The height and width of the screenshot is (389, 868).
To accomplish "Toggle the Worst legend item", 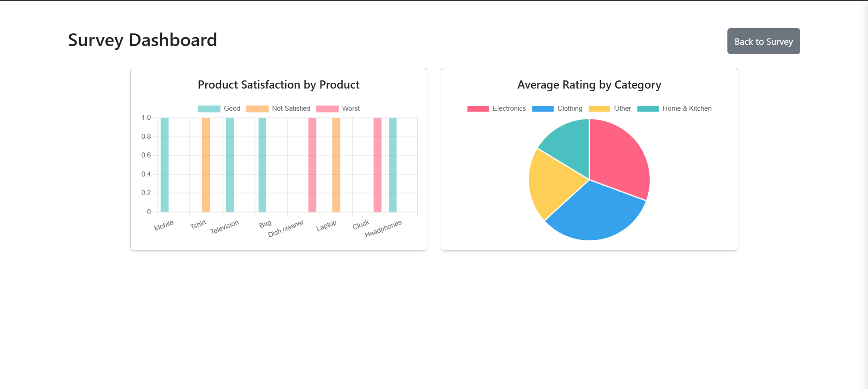I will point(338,108).
